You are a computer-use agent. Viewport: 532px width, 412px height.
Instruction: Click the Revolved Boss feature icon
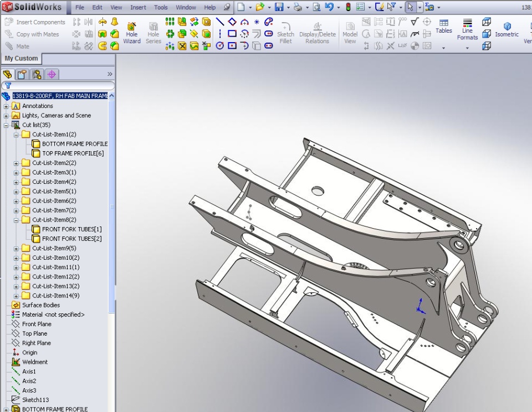pos(102,22)
